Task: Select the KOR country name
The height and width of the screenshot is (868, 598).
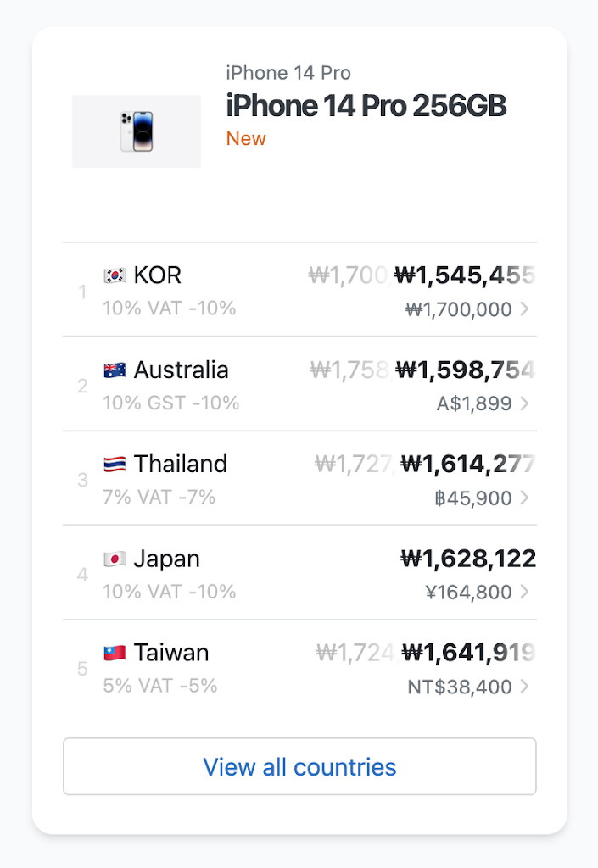Action: pos(158,275)
